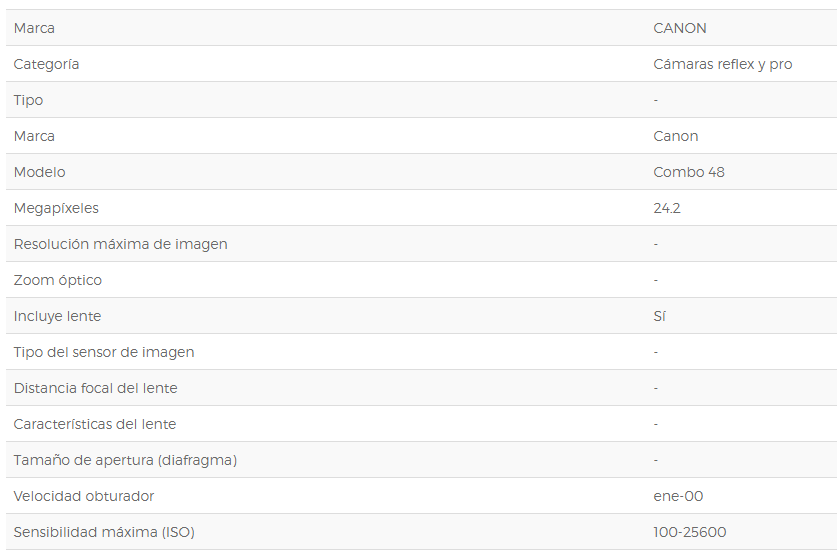This screenshot has width=837, height=555.
Task: Select the CANON brand value in top row
Action: tap(680, 28)
